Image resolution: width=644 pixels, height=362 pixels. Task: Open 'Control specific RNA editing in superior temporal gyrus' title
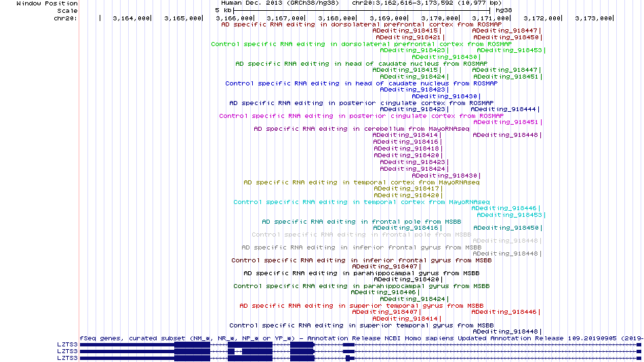(x=361, y=325)
